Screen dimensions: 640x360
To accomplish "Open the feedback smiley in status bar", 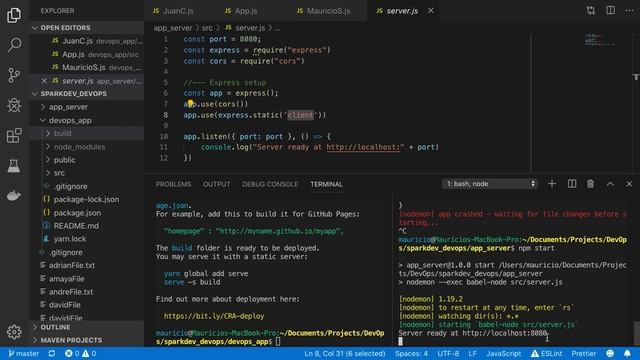I will [x=610, y=353].
